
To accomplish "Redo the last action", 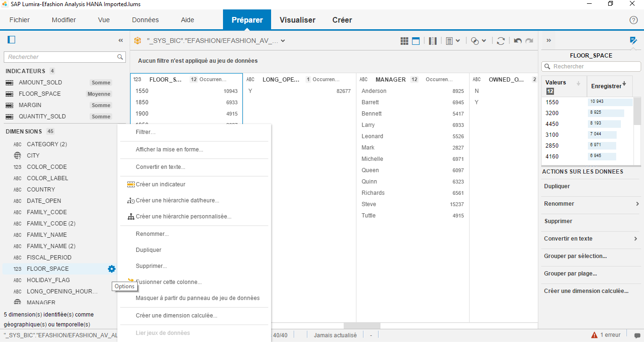I will 529,41.
